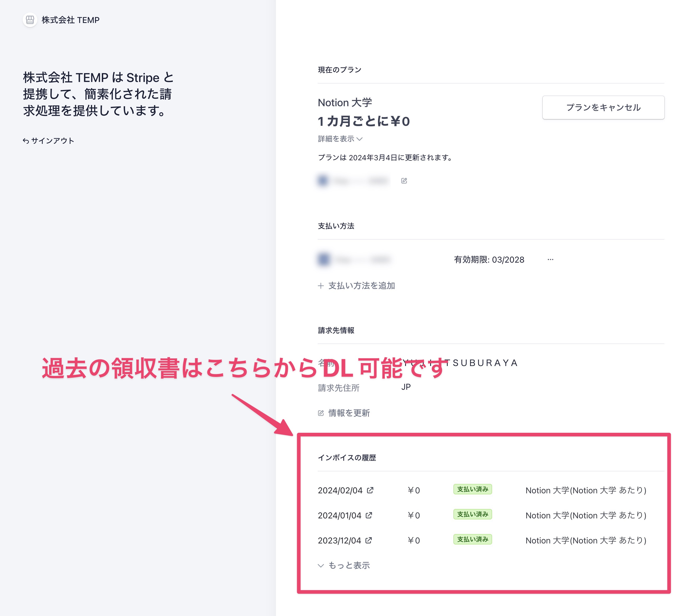Expand もっと表示 to show more invoices
The image size is (697, 616).
coord(344,565)
